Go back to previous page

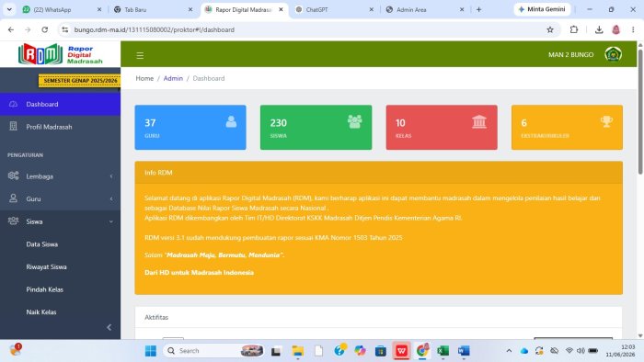click(x=11, y=29)
